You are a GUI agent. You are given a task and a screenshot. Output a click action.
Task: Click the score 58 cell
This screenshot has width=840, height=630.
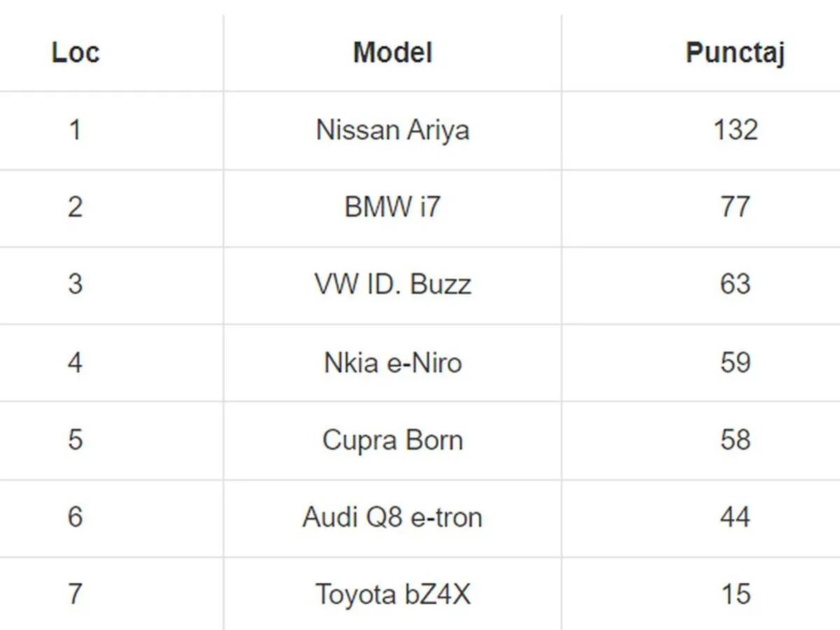pyautogui.click(x=735, y=440)
